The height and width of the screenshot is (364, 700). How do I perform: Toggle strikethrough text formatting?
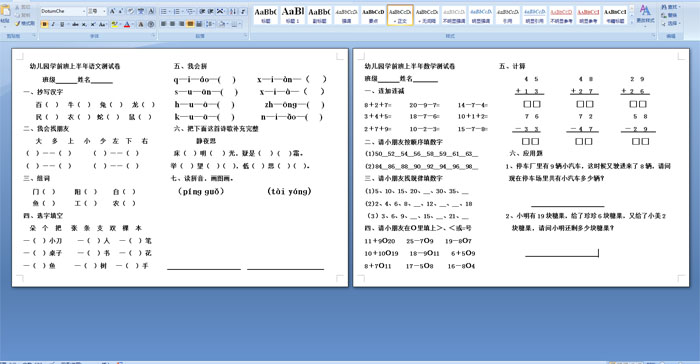(75, 24)
